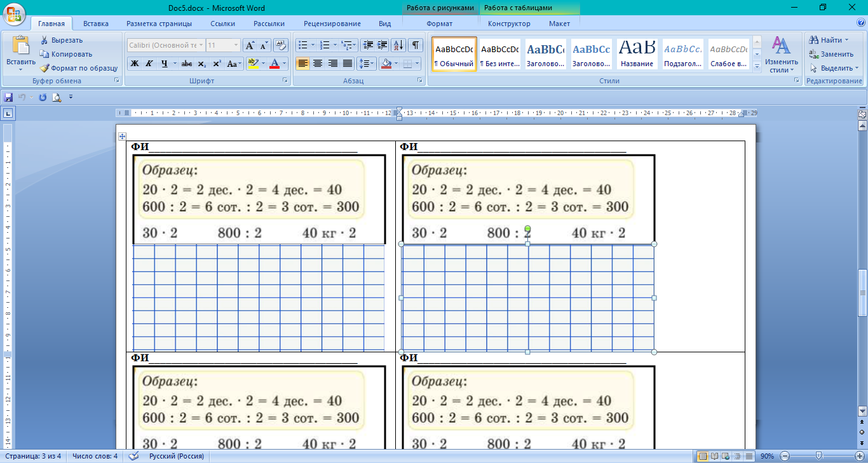Decrease paragraph indent
This screenshot has width=868, height=463.
pyautogui.click(x=367, y=45)
